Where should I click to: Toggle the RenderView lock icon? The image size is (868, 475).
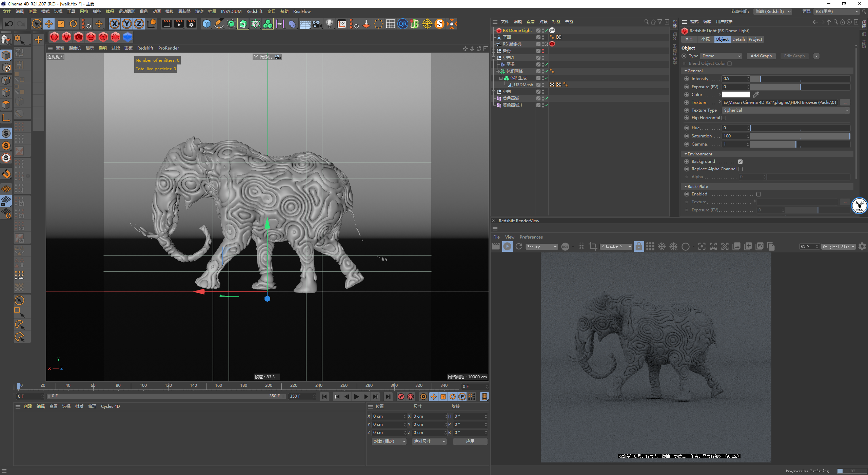[638, 247]
